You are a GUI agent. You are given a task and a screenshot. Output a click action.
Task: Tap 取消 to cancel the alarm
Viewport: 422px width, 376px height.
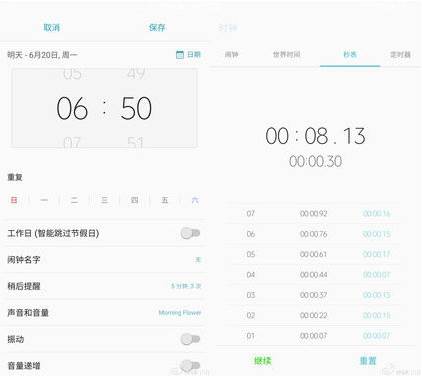coord(52,28)
